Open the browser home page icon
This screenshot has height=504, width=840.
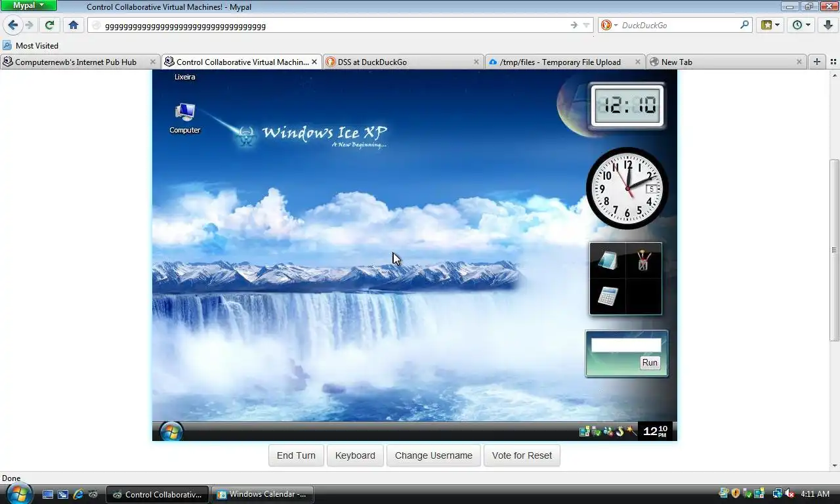point(73,25)
